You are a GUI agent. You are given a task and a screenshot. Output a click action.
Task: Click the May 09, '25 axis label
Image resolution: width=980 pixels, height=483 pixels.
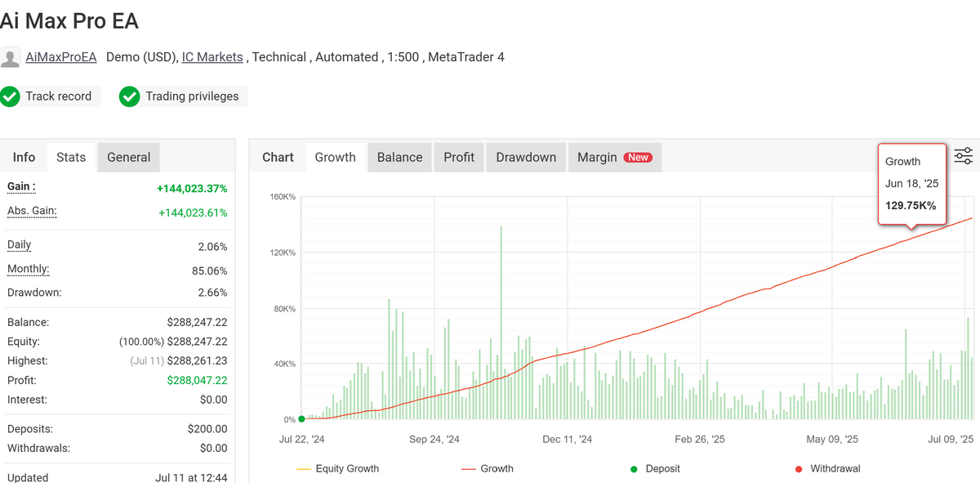(832, 440)
